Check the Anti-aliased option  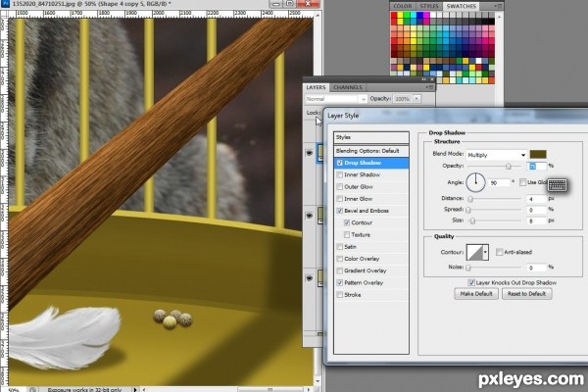pos(499,252)
